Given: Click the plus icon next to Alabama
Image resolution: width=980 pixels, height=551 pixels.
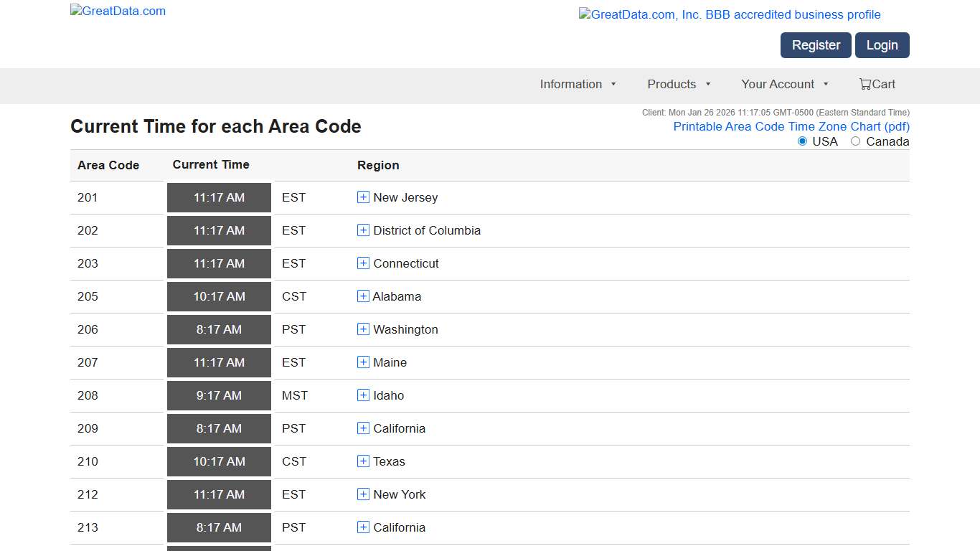Looking at the screenshot, I should (362, 296).
